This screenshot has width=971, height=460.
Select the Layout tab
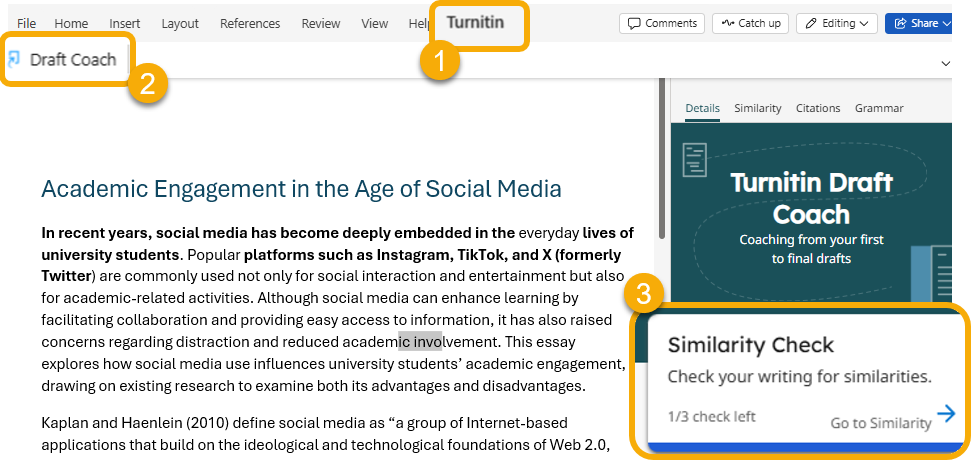pos(180,23)
